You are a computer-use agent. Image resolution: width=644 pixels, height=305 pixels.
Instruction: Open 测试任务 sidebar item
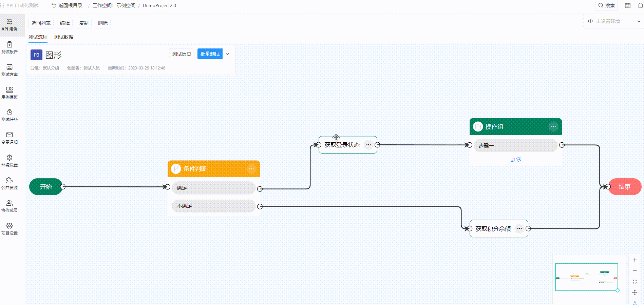pos(10,115)
